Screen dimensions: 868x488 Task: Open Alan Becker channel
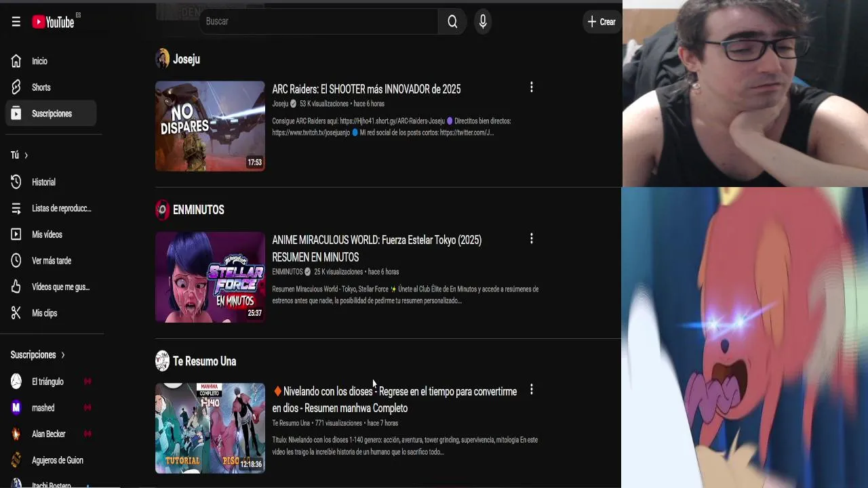point(52,434)
